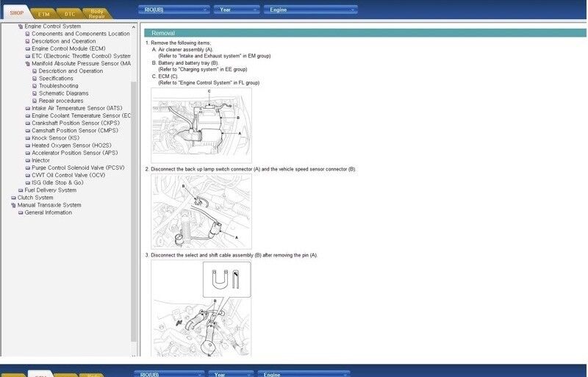Open Troubleshooting under the MAP sensor
Image resolution: width=588 pixels, height=377 pixels.
[x=58, y=86]
